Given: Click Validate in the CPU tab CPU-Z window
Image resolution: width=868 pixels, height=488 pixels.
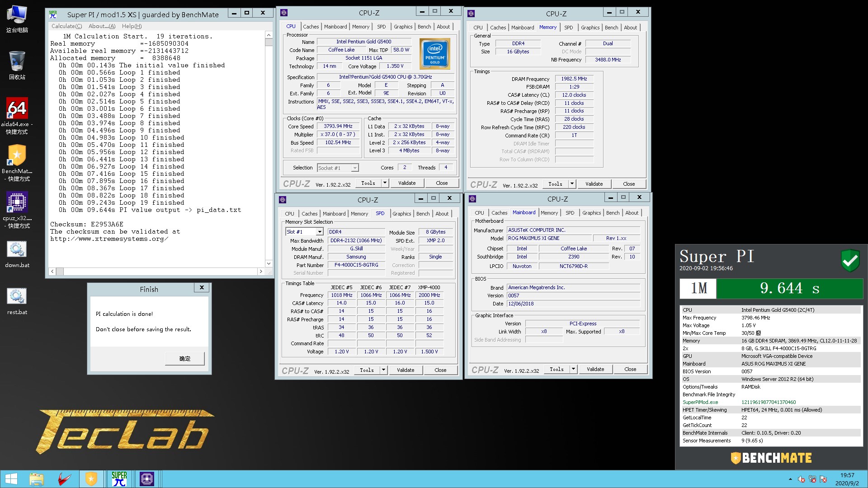Looking at the screenshot, I should (x=407, y=183).
